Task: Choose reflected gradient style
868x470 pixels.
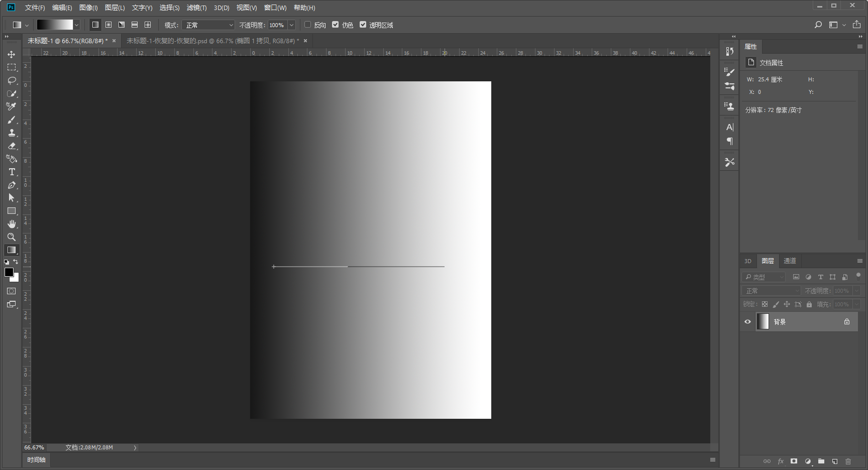Action: click(135, 25)
